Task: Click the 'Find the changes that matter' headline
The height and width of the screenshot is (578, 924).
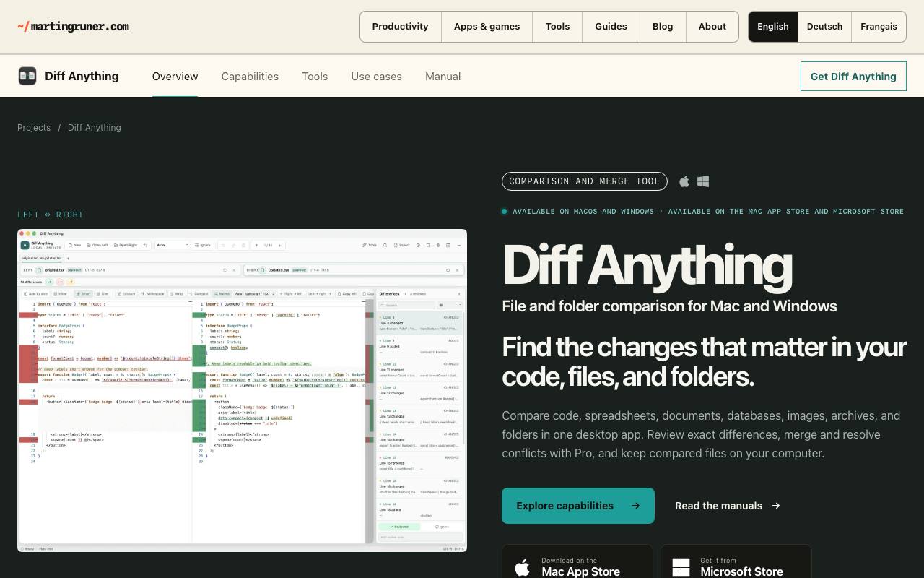Action: (x=704, y=361)
